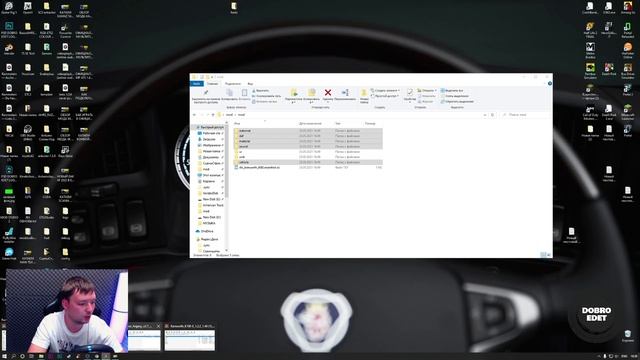
Task: Switch to the Поделиться ribbon tab
Action: click(x=233, y=84)
